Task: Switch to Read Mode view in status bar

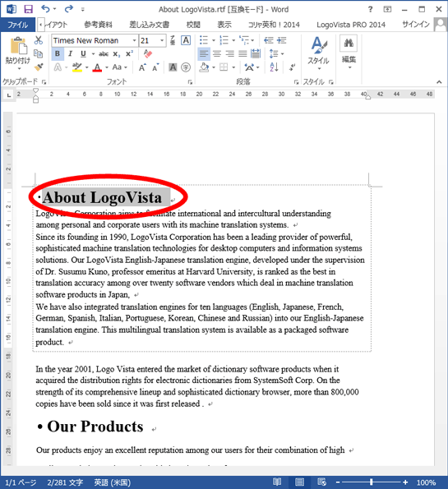Action: tap(277, 482)
